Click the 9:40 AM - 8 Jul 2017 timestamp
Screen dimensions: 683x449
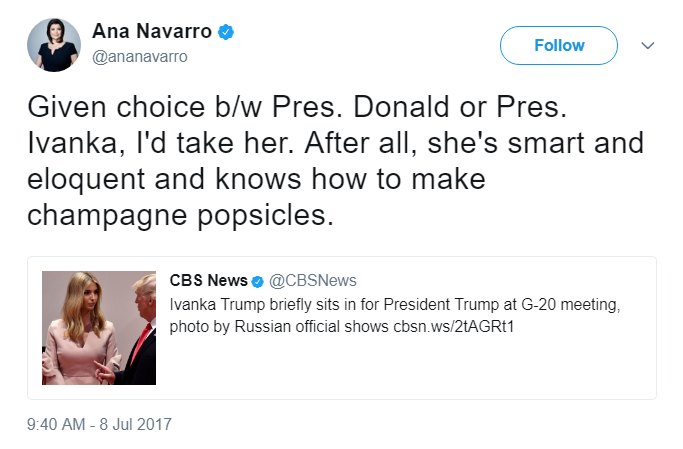coord(99,424)
